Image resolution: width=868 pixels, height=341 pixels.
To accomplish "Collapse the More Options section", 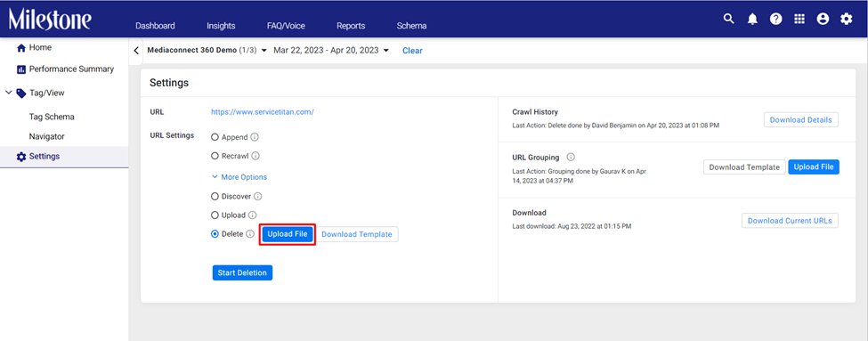I will pos(239,177).
